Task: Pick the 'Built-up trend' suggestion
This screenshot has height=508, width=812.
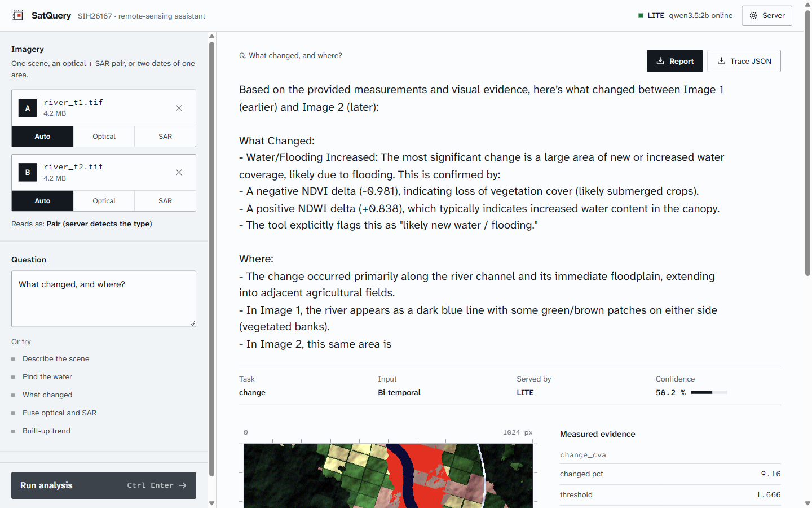Action: (46, 431)
